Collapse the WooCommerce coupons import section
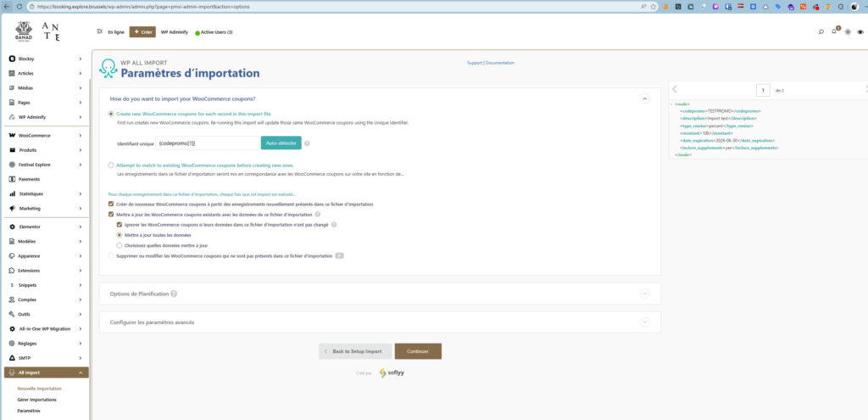The image size is (868, 420). click(644, 98)
